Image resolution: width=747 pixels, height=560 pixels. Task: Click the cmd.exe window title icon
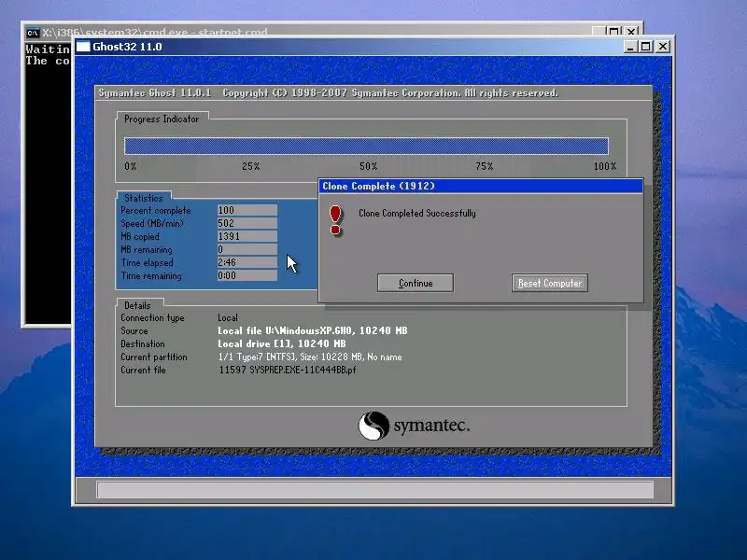click(33, 33)
